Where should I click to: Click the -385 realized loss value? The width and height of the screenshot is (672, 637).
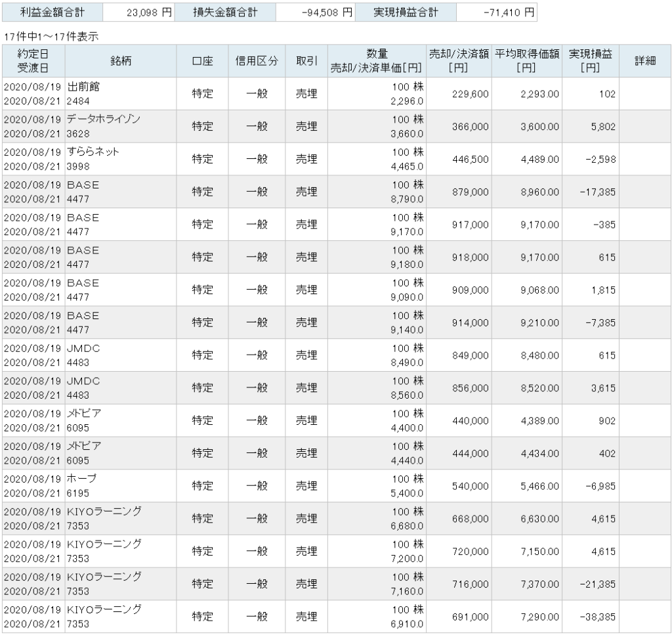tap(604, 225)
